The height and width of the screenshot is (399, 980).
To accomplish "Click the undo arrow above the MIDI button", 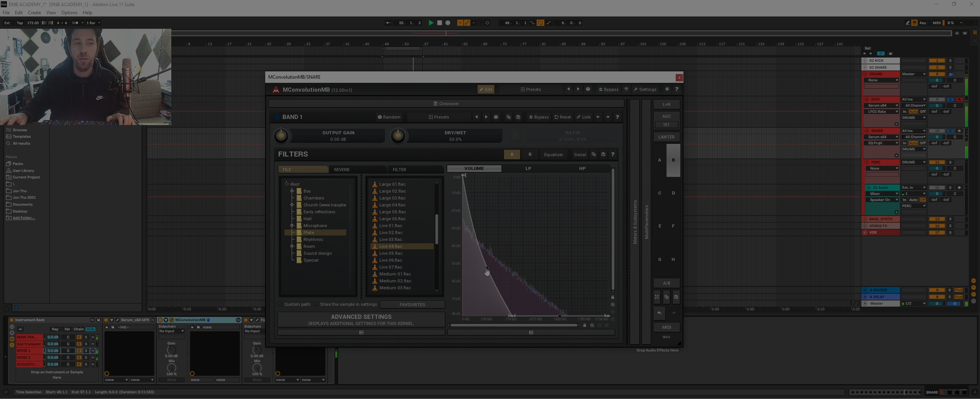I will [x=659, y=313].
